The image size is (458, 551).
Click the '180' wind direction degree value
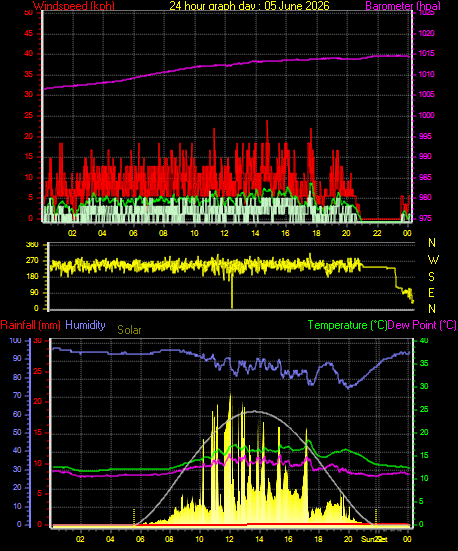pos(32,277)
